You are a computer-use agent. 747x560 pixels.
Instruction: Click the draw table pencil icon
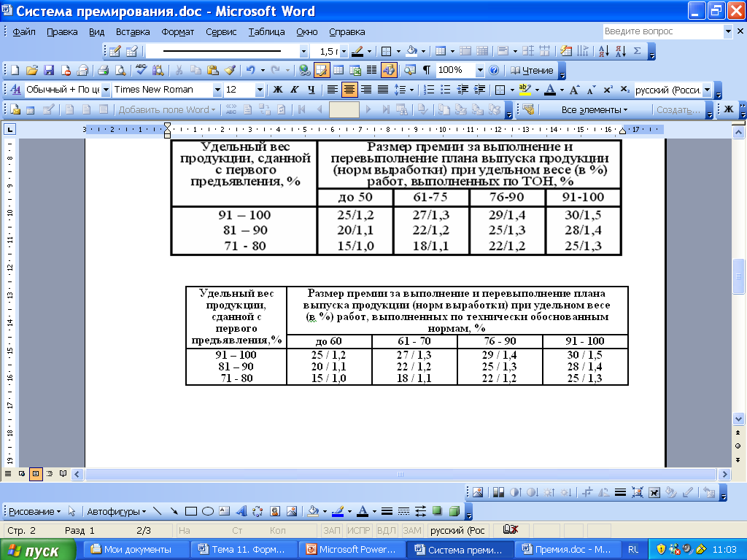pos(115,51)
